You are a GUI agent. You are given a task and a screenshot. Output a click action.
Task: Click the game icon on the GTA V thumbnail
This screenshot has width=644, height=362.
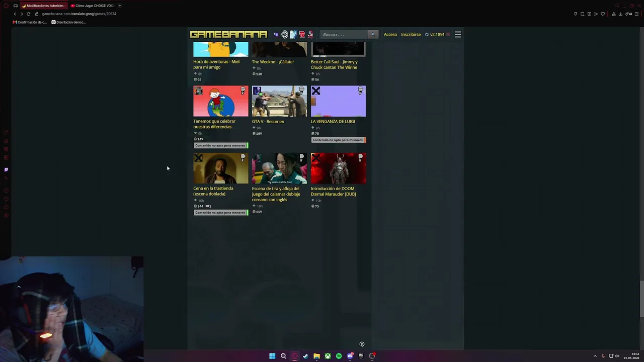pyautogui.click(x=257, y=91)
